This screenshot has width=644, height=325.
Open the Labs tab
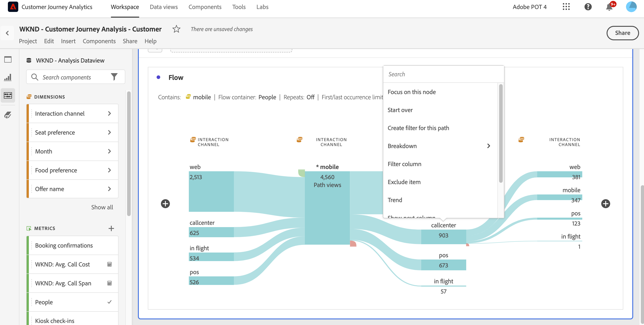pos(262,7)
